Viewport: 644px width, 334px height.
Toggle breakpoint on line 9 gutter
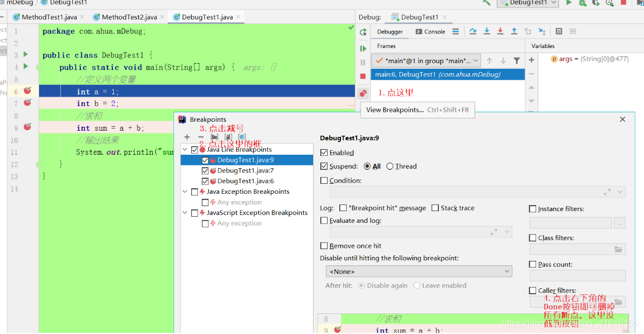tap(27, 127)
